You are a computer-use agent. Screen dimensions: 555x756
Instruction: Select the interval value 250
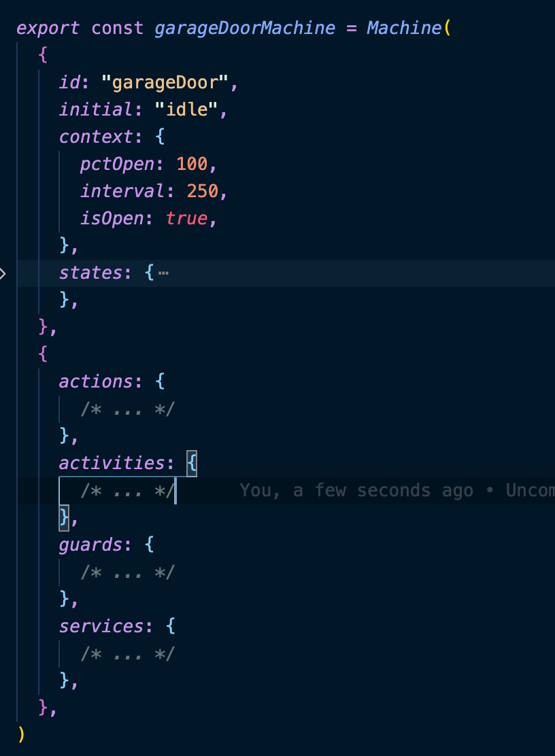pyautogui.click(x=202, y=192)
